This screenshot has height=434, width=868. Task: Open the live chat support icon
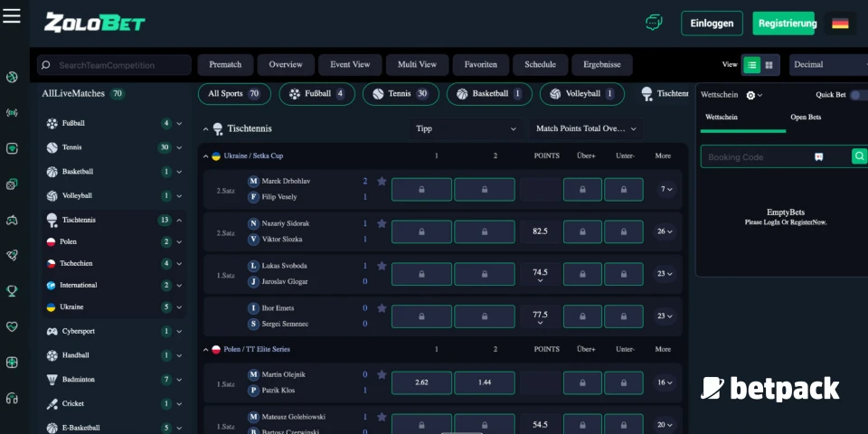click(x=654, y=23)
